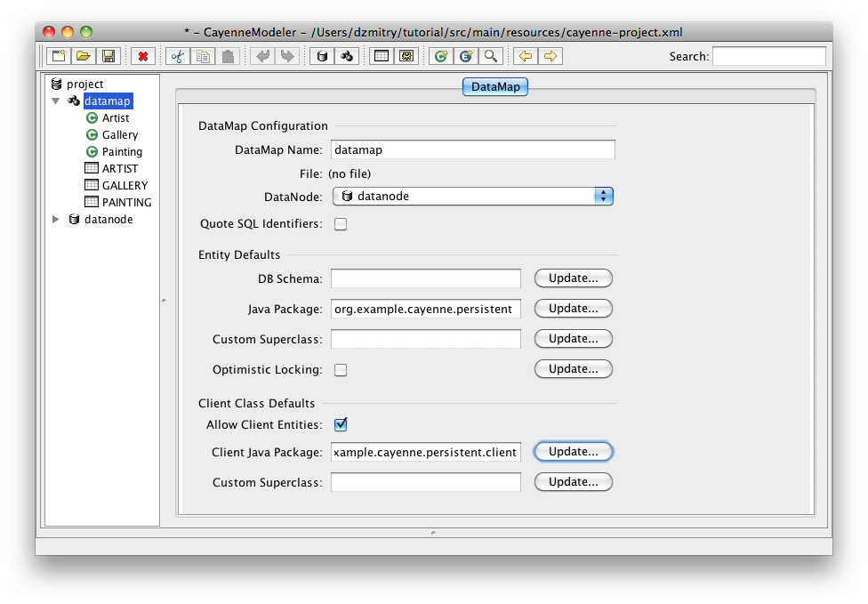Click Update next to Java Package

click(573, 309)
